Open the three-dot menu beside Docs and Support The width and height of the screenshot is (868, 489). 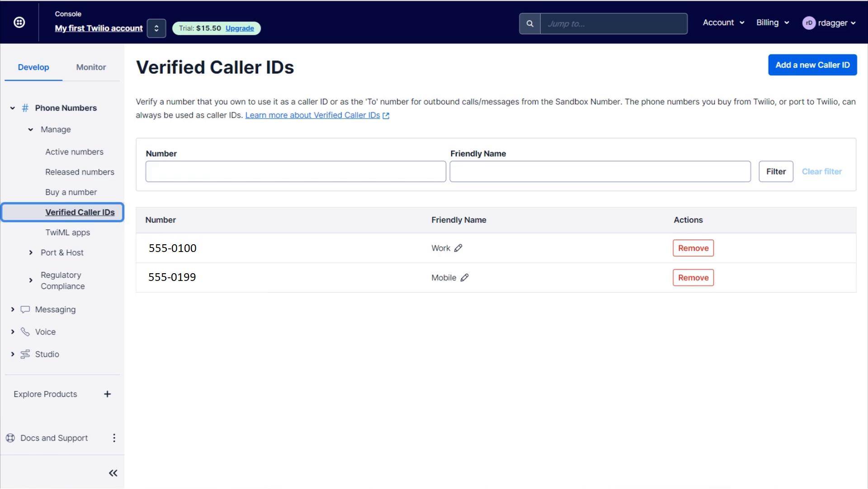pos(114,438)
